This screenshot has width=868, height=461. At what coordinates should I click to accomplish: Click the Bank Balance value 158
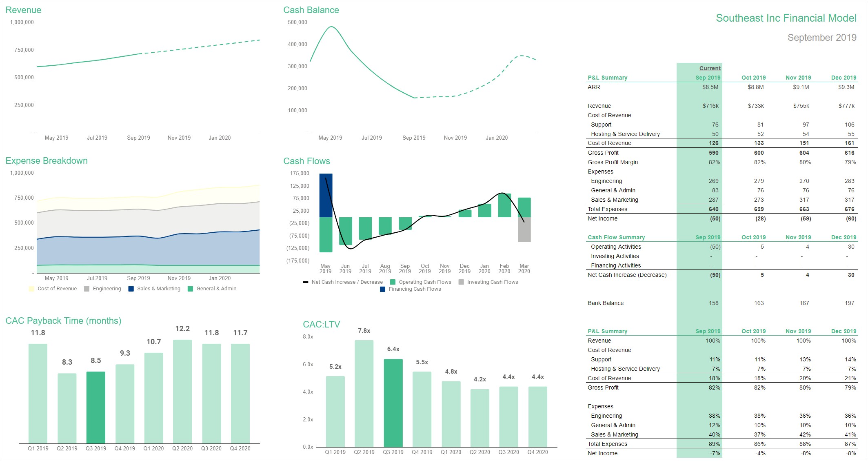coord(713,303)
